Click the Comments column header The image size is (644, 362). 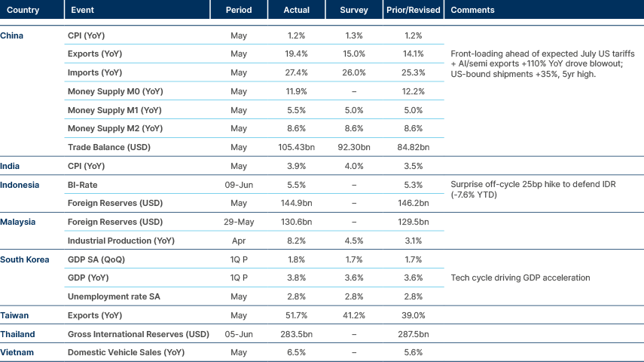tap(472, 10)
